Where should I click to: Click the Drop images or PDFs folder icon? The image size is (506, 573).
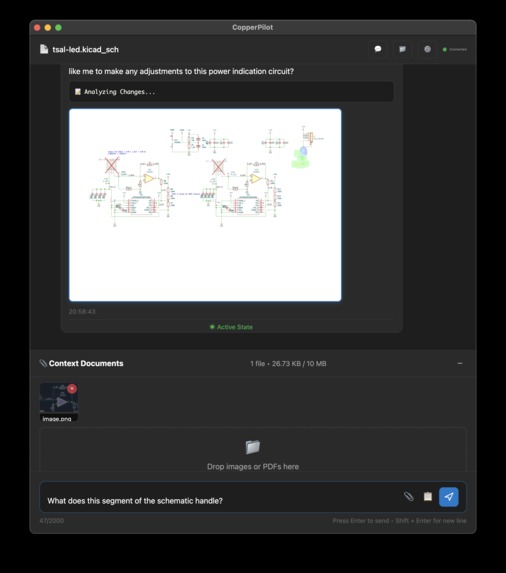[x=252, y=447]
